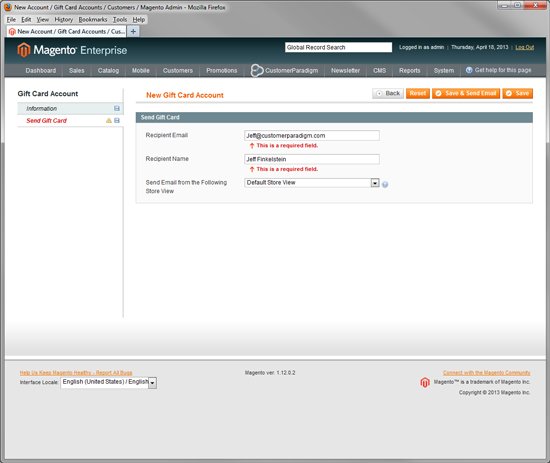Screen dimensions: 550x463
Task: Open the Catalog navigation menu
Action: 108,71
